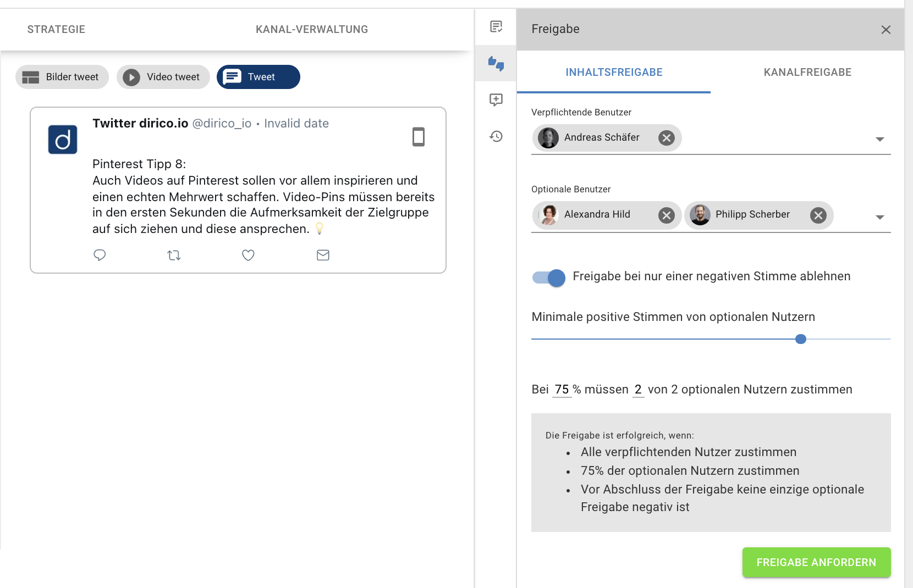
Task: Click 'Alle verpflichtenden Nutzer zustimmen' text
Action: pyautogui.click(x=689, y=452)
